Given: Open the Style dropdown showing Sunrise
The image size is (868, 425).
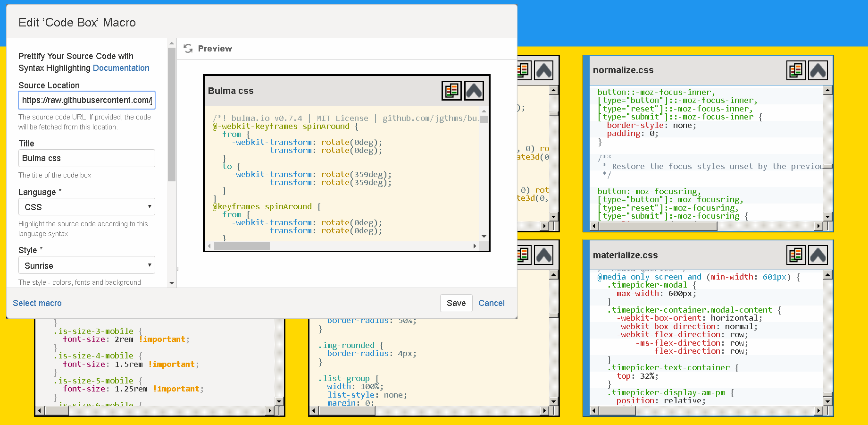Looking at the screenshot, I should [x=87, y=265].
